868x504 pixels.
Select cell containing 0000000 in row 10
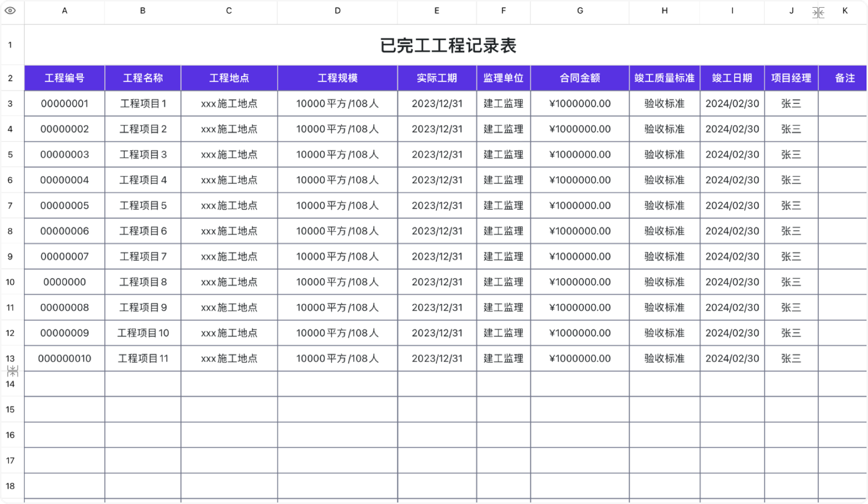pos(65,282)
